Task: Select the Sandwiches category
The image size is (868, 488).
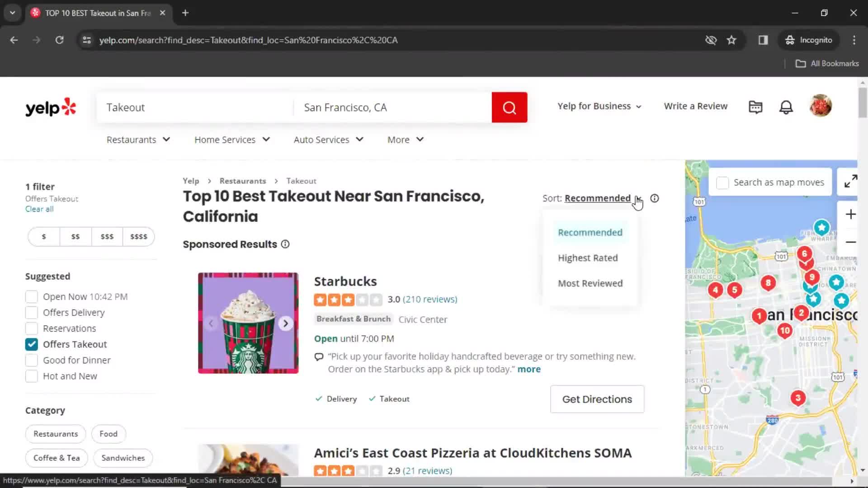Action: [123, 458]
